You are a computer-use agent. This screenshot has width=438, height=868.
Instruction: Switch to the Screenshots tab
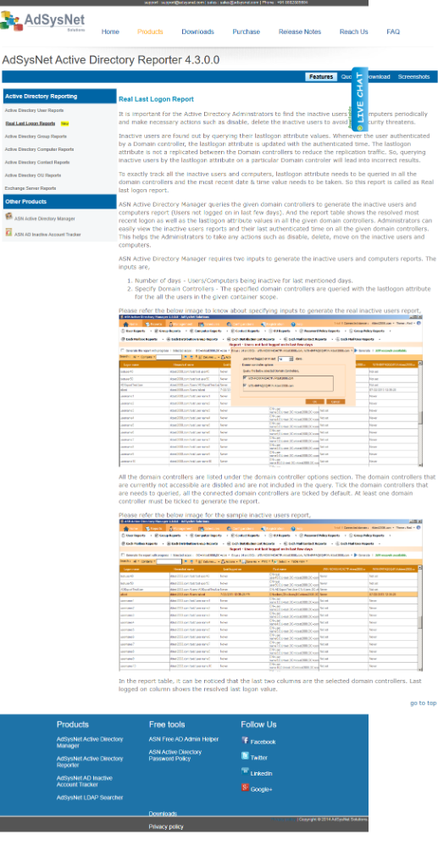tap(413, 77)
